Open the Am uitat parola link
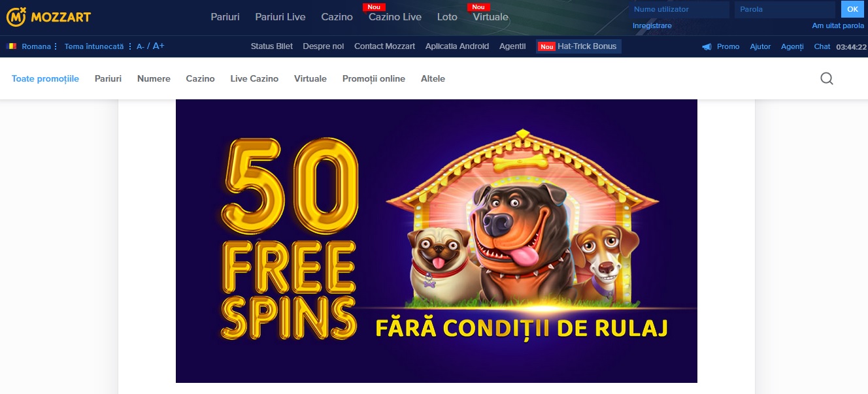The image size is (868, 394). pyautogui.click(x=838, y=25)
